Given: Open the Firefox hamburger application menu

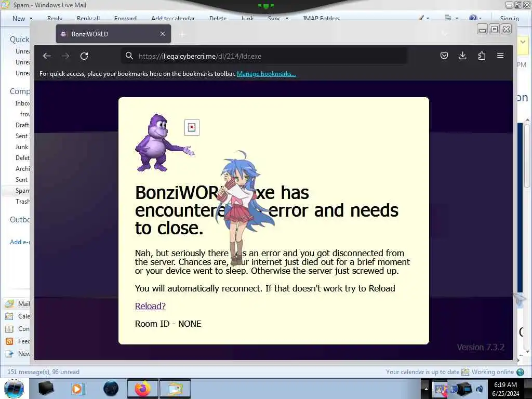Looking at the screenshot, I should [x=500, y=55].
